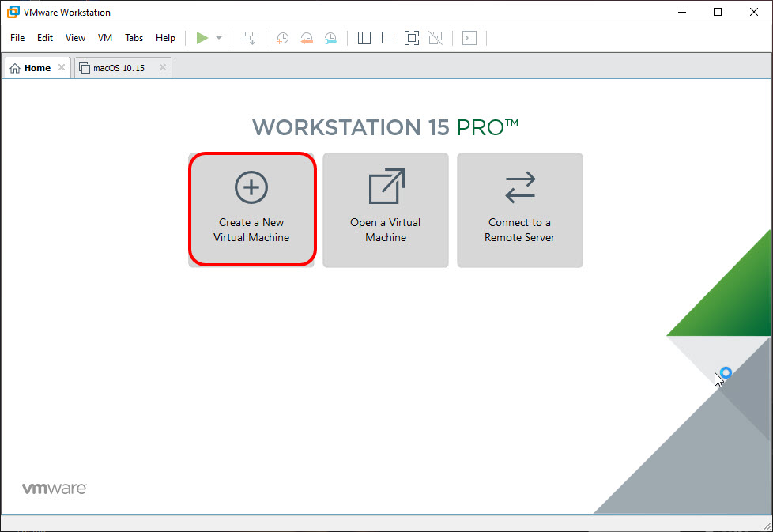
Task: Click Create a New Virtual Machine
Action: [251, 209]
